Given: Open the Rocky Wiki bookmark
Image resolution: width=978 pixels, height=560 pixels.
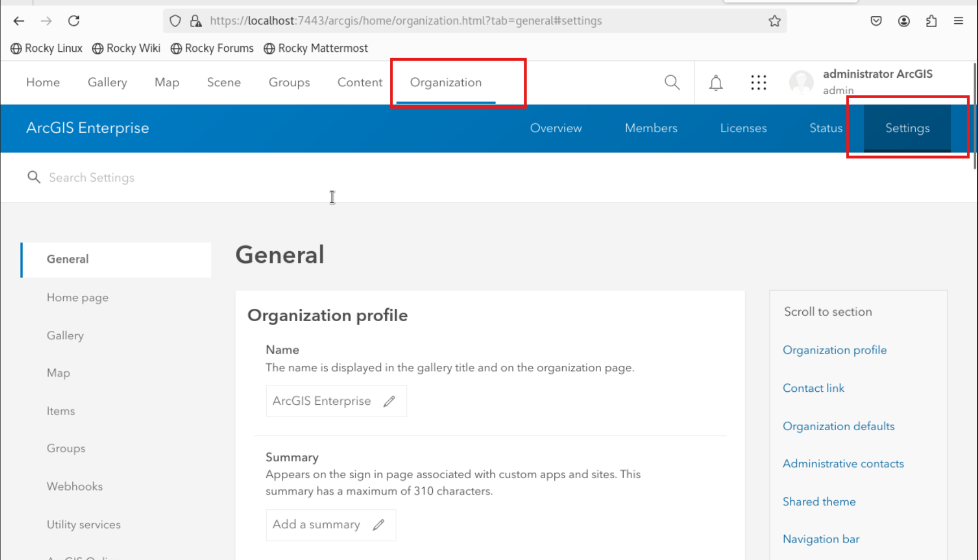Looking at the screenshot, I should 127,49.
